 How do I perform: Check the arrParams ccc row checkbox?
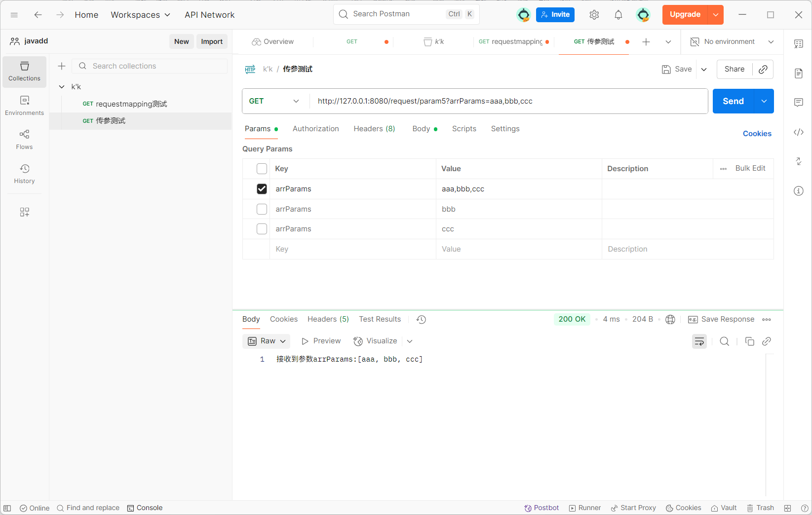click(262, 229)
